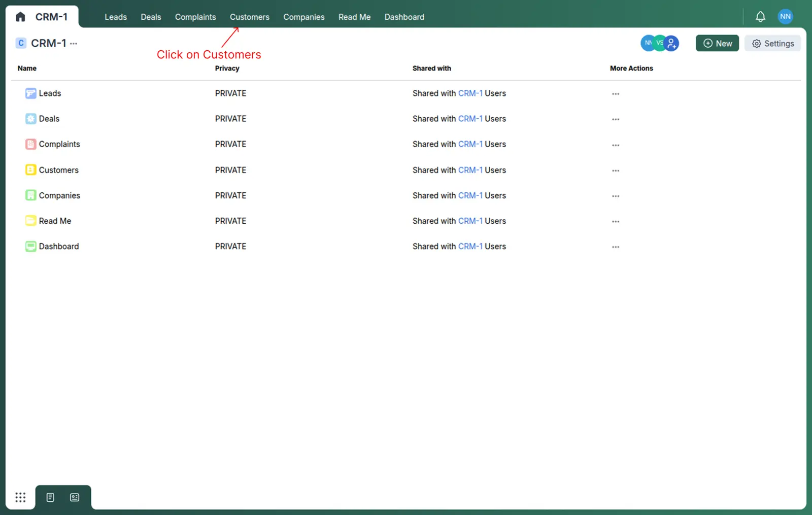The width and height of the screenshot is (812, 515).
Task: Click the table list icon in the bottom bar
Action: [x=49, y=497]
